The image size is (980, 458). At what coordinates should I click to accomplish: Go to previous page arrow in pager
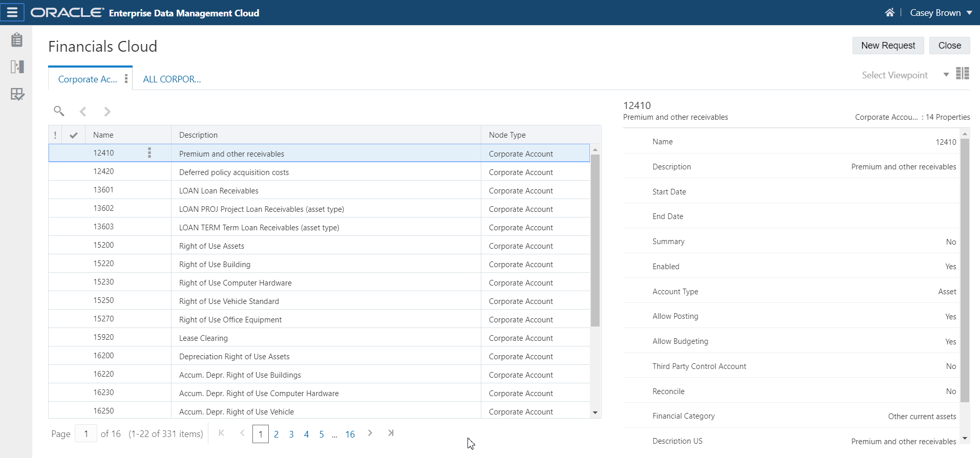click(242, 433)
